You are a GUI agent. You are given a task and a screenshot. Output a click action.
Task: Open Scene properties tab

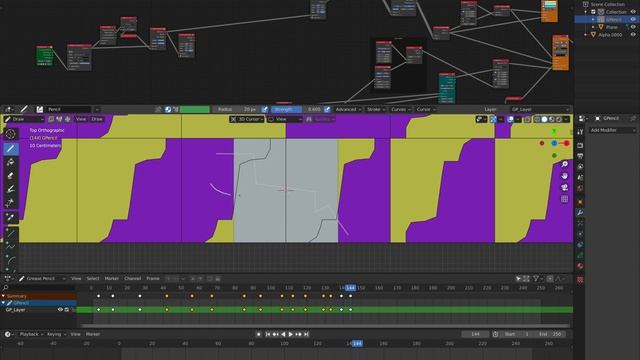pyautogui.click(x=580, y=178)
